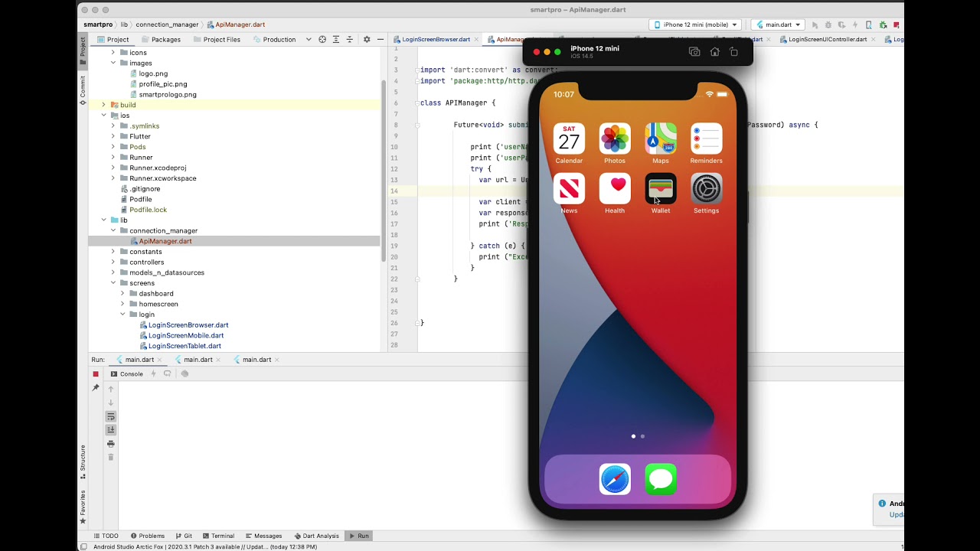Switch to Packages view tab
Image resolution: width=980 pixels, height=551 pixels.
coord(160,39)
